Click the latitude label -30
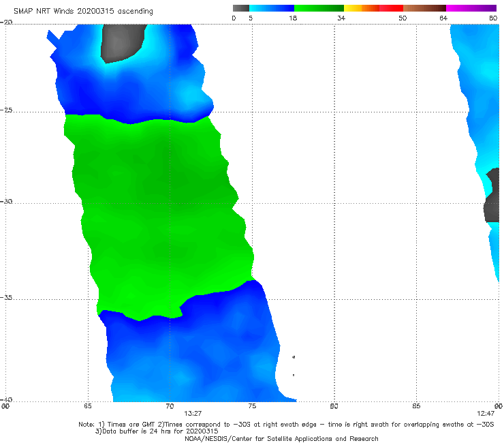 6,201
